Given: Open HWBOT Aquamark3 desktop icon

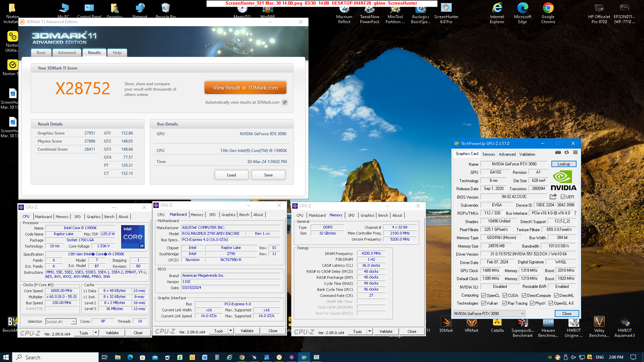Looking at the screenshot, I should pos(625,328).
